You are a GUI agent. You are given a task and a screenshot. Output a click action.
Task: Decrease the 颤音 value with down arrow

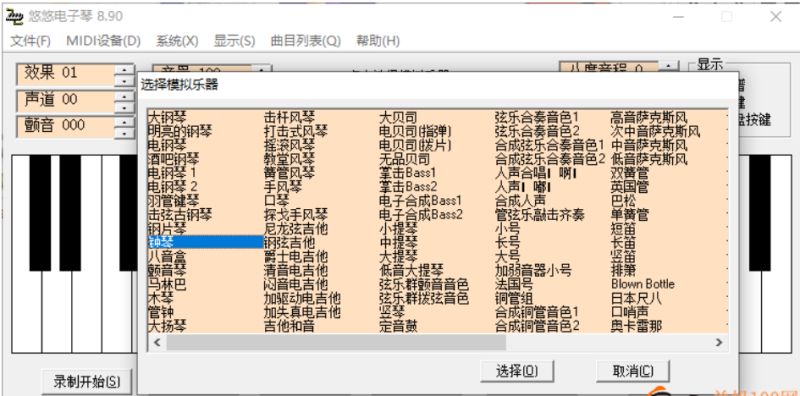tap(124, 134)
